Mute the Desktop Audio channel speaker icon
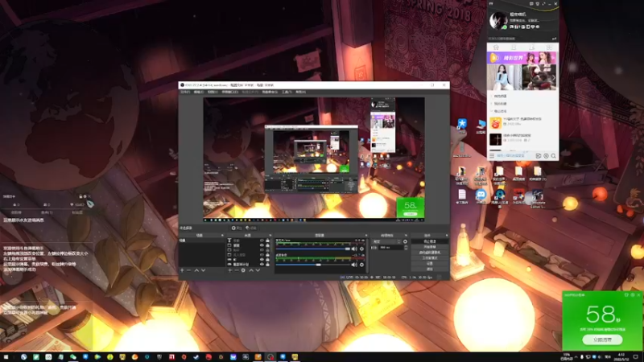The image size is (644, 362). (x=354, y=265)
